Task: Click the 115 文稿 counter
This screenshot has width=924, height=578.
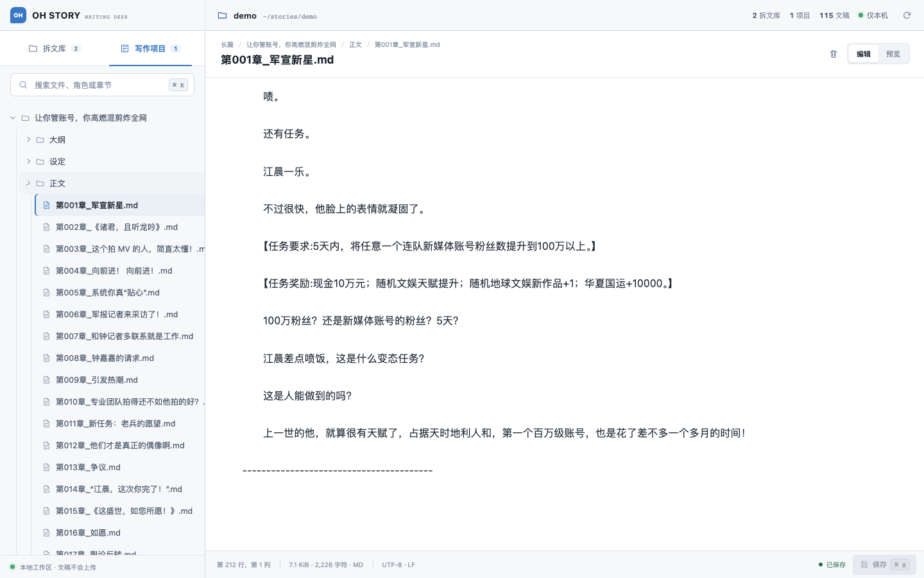Action: coord(834,15)
